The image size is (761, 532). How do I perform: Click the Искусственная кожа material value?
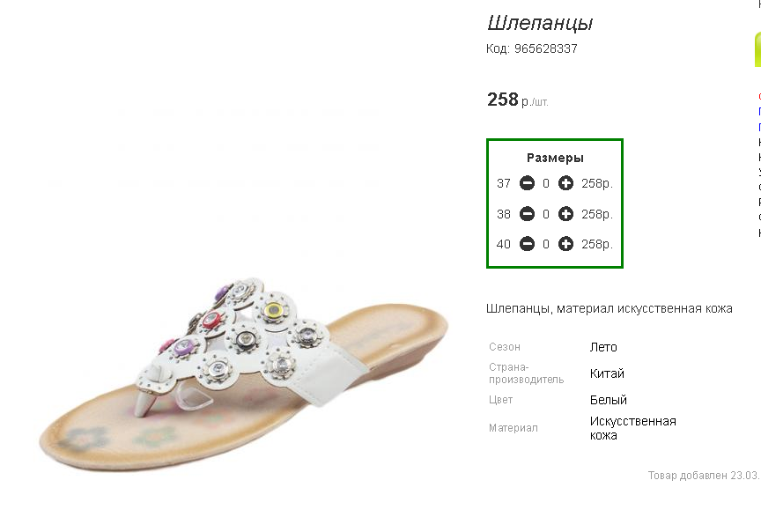pyautogui.click(x=633, y=428)
